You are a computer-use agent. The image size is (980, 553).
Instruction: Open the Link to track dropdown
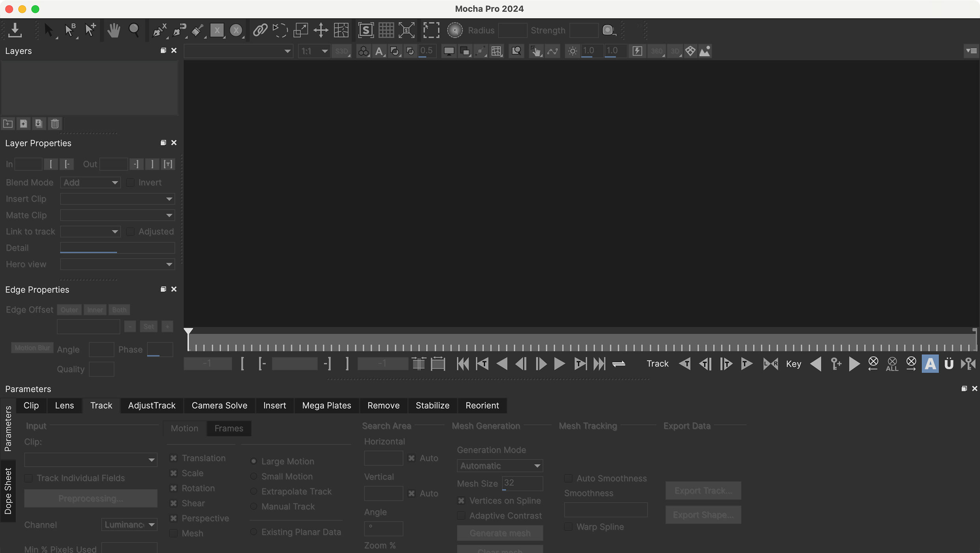[x=90, y=231]
